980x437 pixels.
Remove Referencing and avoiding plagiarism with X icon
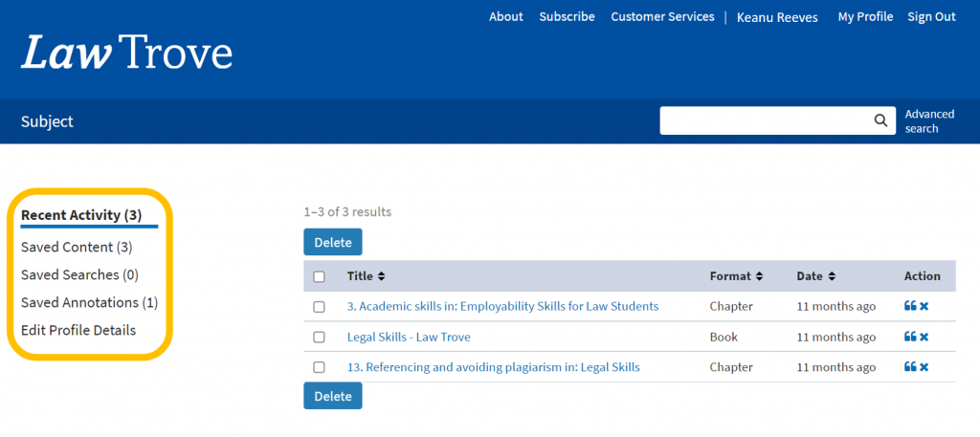[x=924, y=367]
